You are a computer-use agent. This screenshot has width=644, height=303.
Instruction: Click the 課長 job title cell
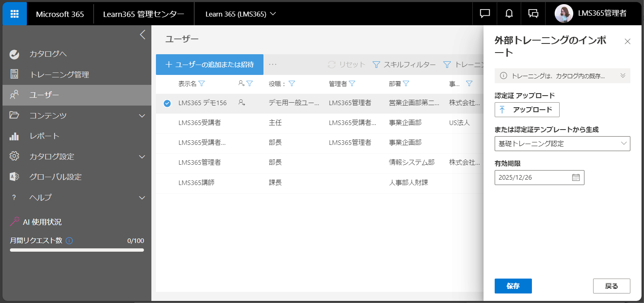[x=275, y=183]
